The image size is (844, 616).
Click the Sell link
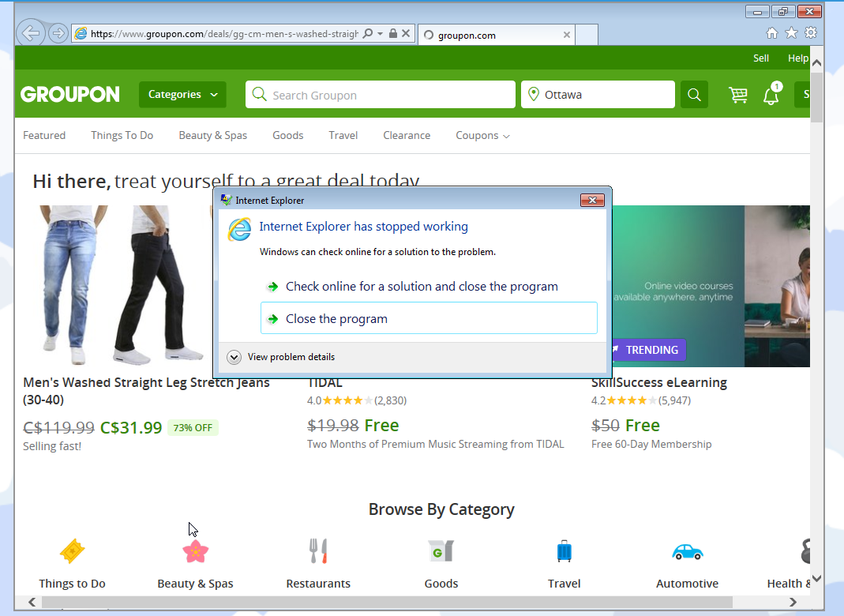pos(760,58)
